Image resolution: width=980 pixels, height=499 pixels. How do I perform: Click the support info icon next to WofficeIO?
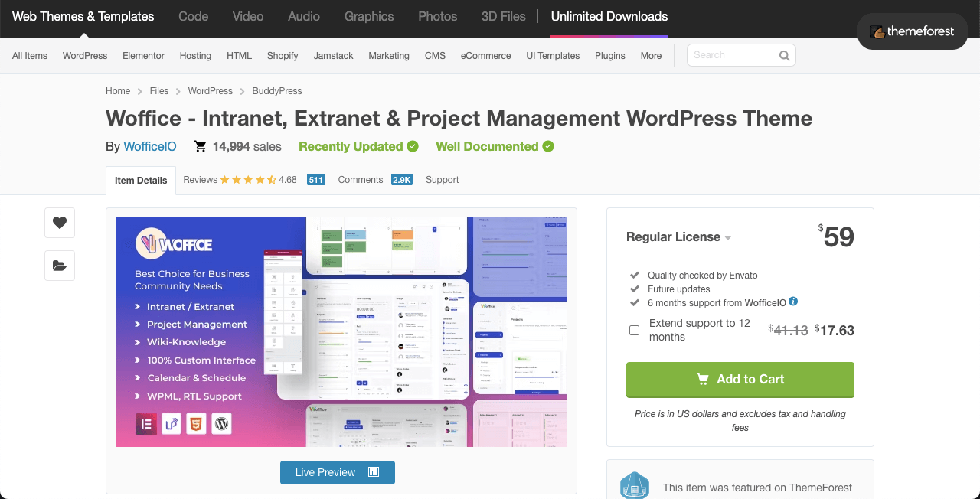click(793, 302)
